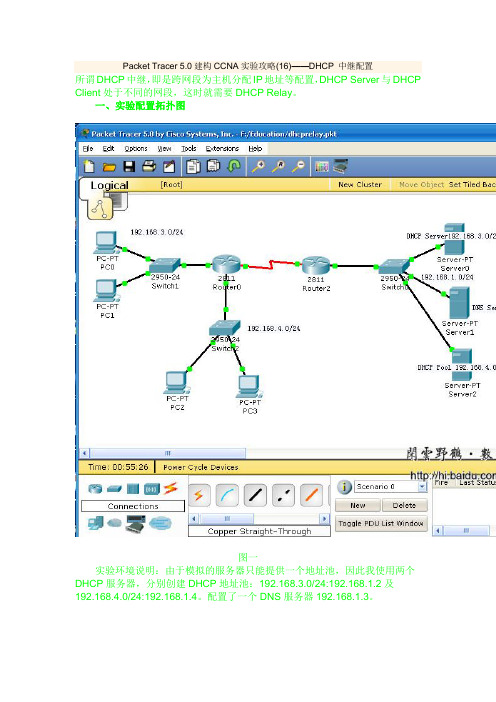
Task: Open the Activity Wizard toolbar icon
Action: pyautogui.click(x=169, y=167)
